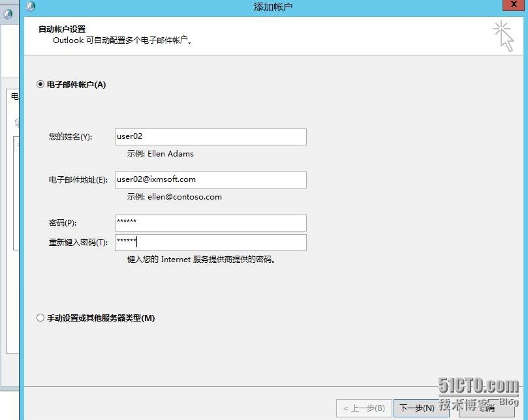
Task: Click the 自动帐户设置 heading text
Action: click(x=62, y=29)
